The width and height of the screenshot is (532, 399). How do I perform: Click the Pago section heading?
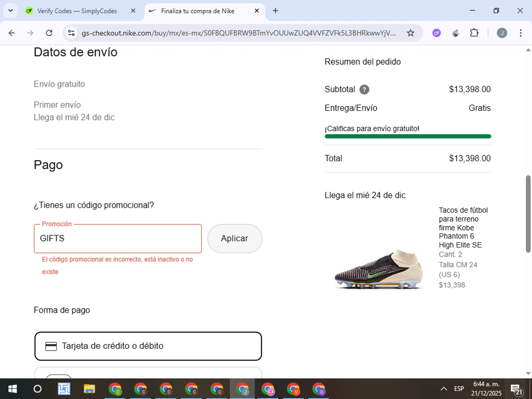48,165
